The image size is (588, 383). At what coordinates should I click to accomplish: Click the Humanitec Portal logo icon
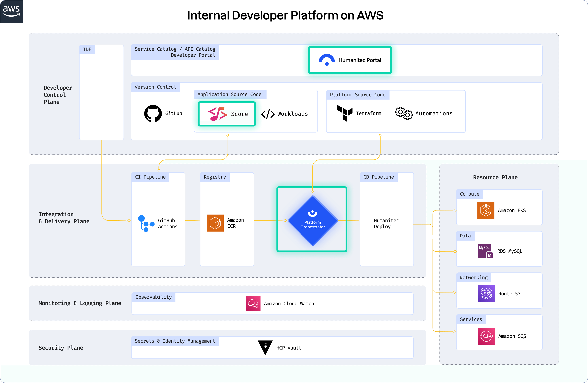tap(327, 60)
